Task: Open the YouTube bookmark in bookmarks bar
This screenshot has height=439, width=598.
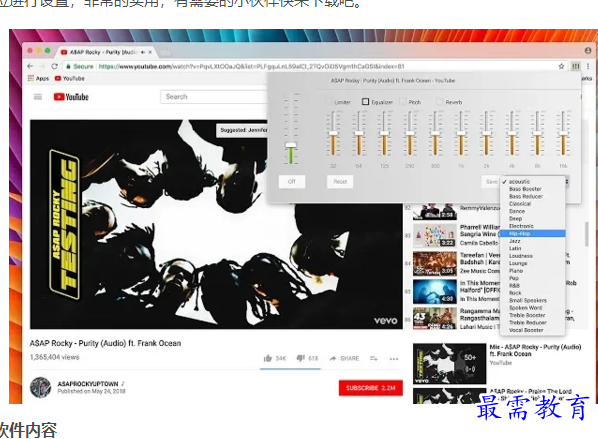Action: (70, 79)
